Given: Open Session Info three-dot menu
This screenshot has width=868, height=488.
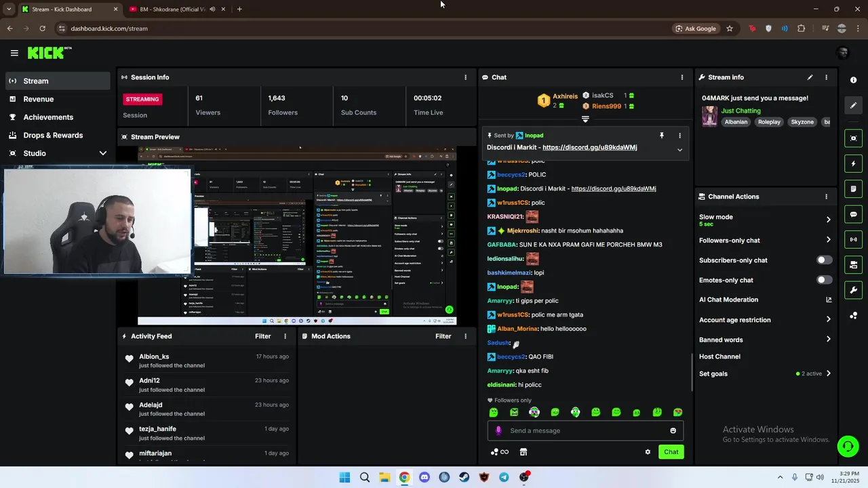Looking at the screenshot, I should pos(465,77).
